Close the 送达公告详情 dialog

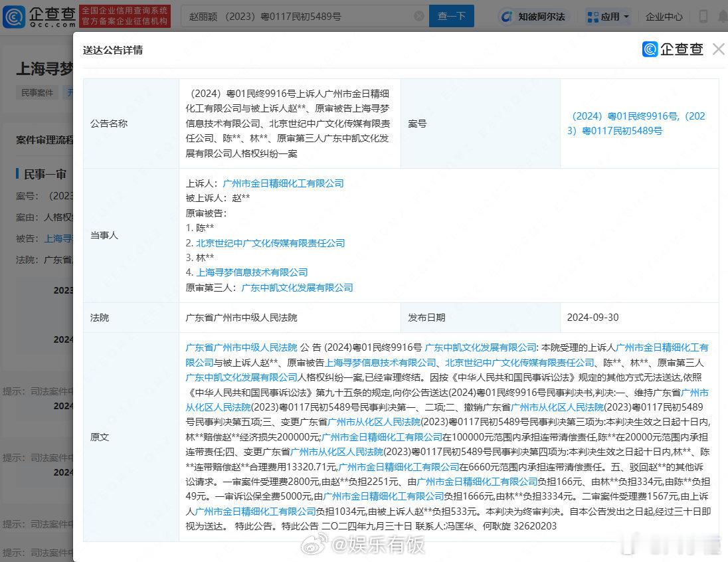tap(719, 49)
